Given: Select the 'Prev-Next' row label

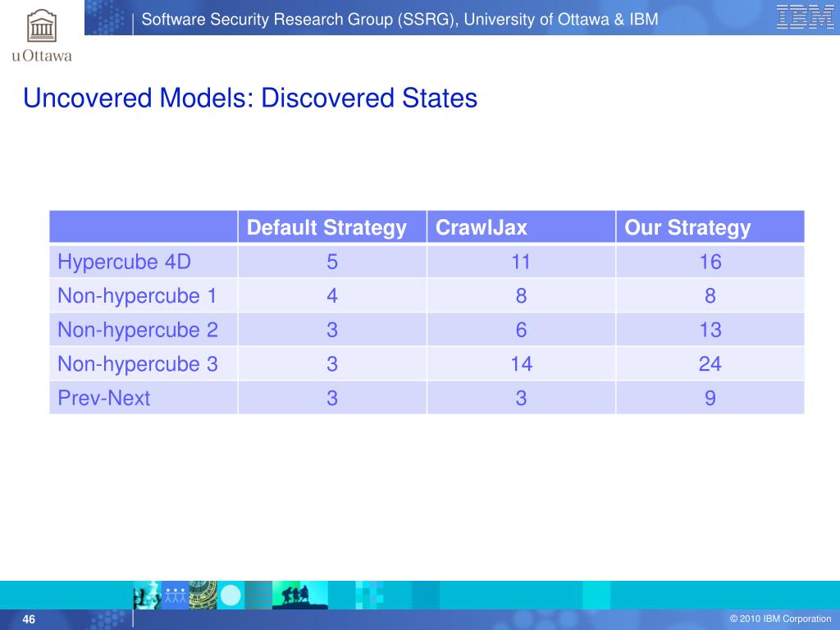Looking at the screenshot, I should [x=104, y=398].
